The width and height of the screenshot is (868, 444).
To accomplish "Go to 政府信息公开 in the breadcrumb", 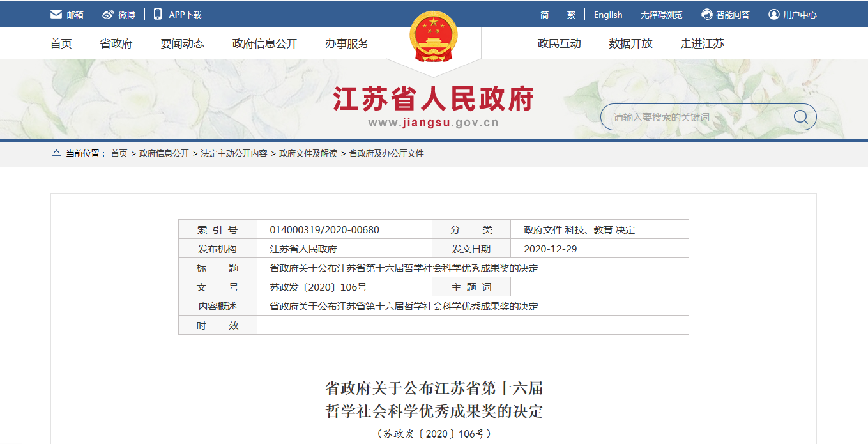I will [164, 153].
